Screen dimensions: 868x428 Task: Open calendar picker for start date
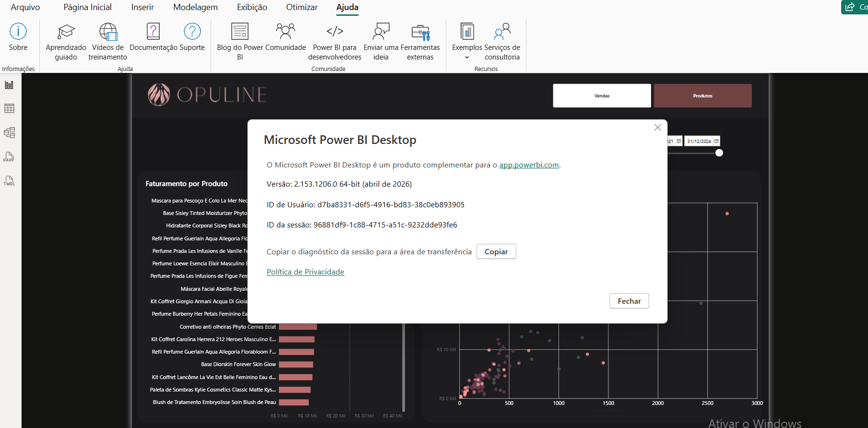click(678, 141)
